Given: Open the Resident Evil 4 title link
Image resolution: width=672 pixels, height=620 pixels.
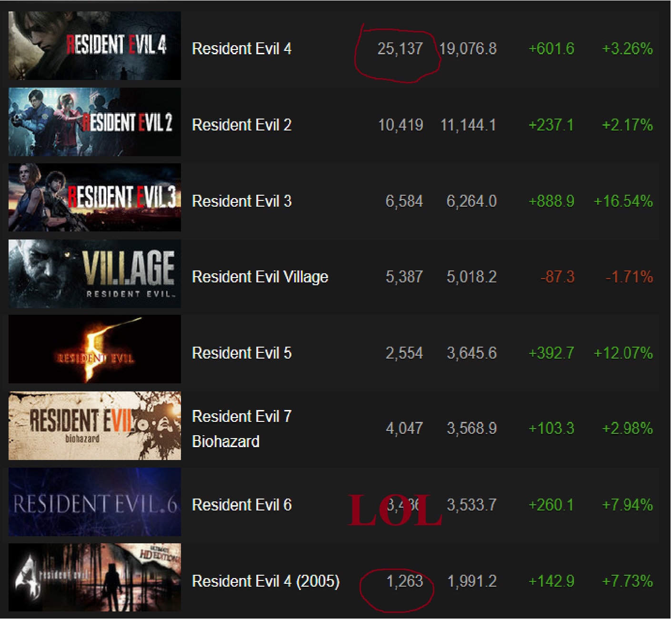Looking at the screenshot, I should click(x=241, y=49).
